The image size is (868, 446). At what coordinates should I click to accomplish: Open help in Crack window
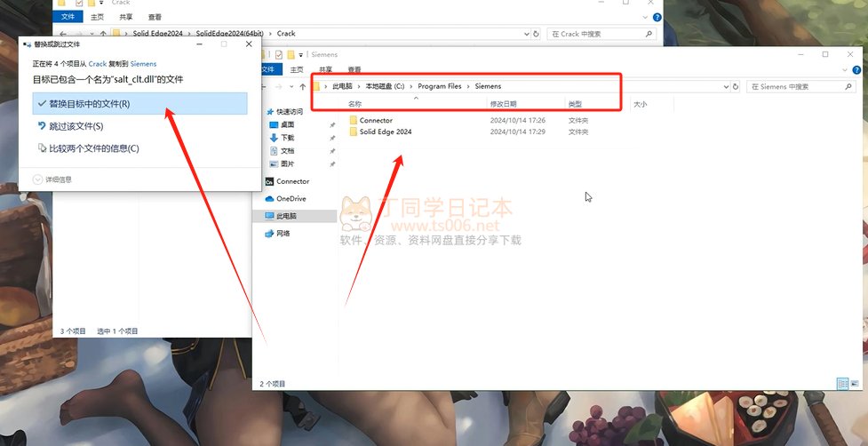(x=657, y=17)
